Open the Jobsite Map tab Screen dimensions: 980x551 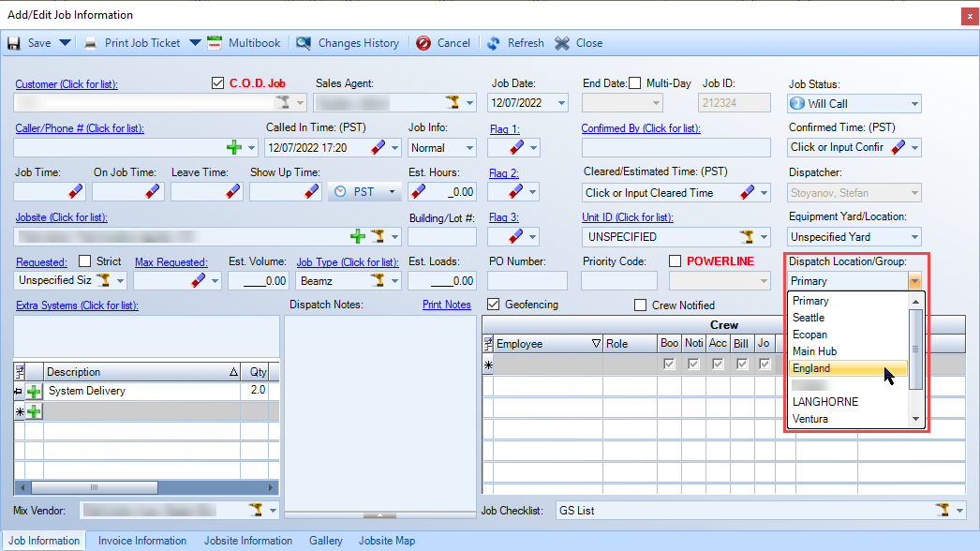tap(387, 541)
